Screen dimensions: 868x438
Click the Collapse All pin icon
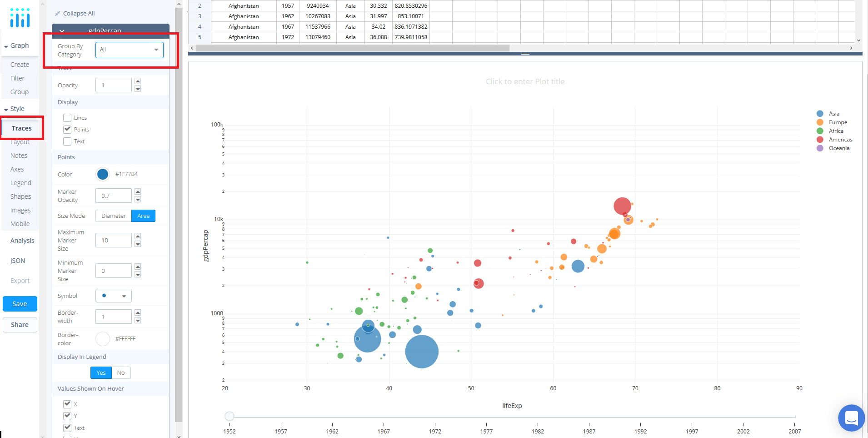point(58,14)
